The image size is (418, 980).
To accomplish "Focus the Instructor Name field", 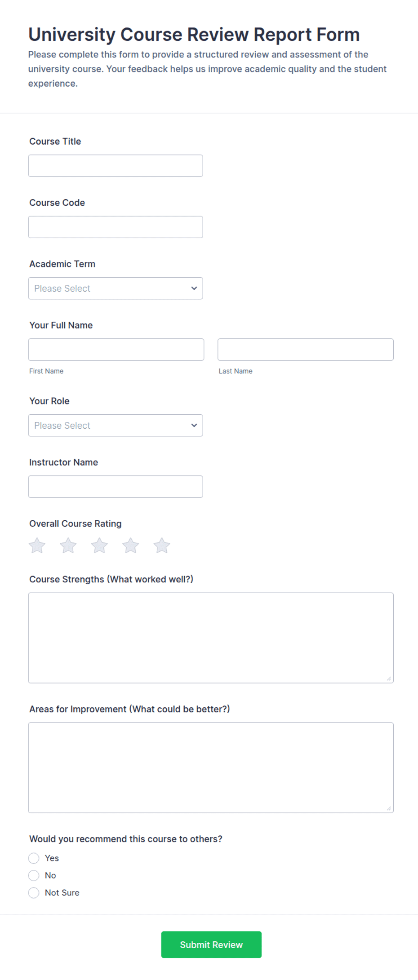I will coord(116,487).
